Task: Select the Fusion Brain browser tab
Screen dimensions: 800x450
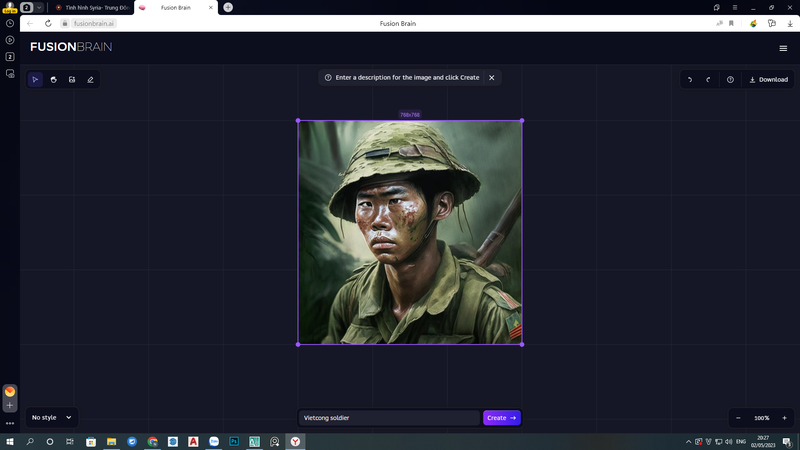Action: pos(176,8)
